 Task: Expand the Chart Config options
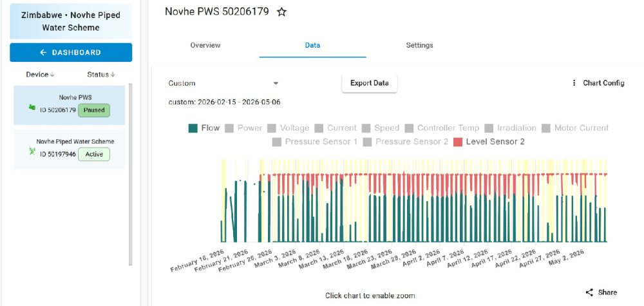coord(598,83)
